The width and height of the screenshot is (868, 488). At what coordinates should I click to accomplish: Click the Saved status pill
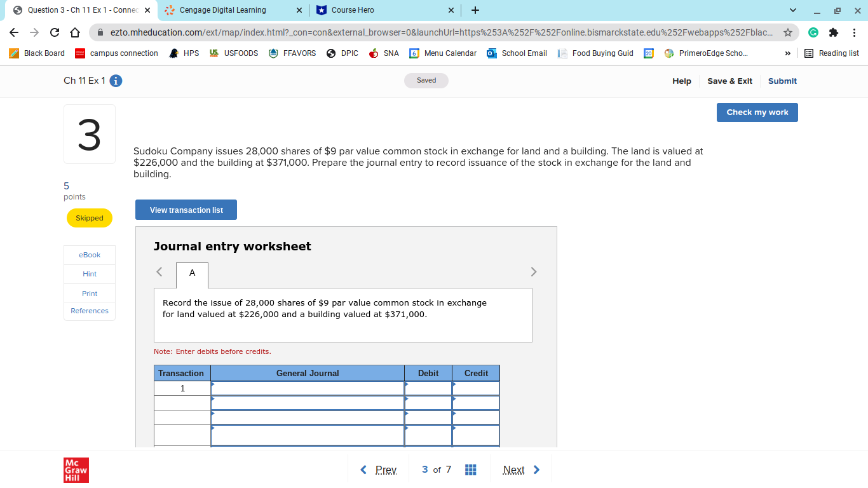(x=426, y=80)
